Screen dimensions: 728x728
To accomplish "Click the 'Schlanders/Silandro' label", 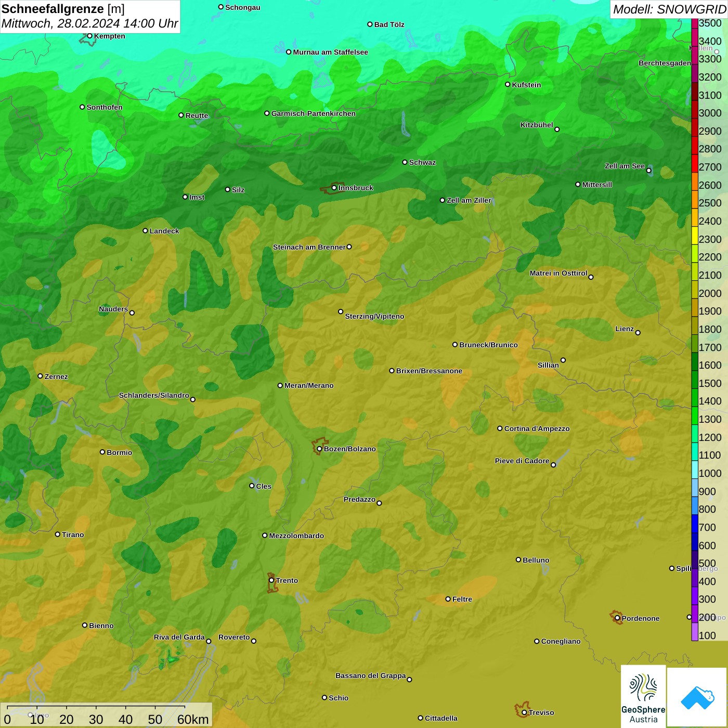I will 154,395.
